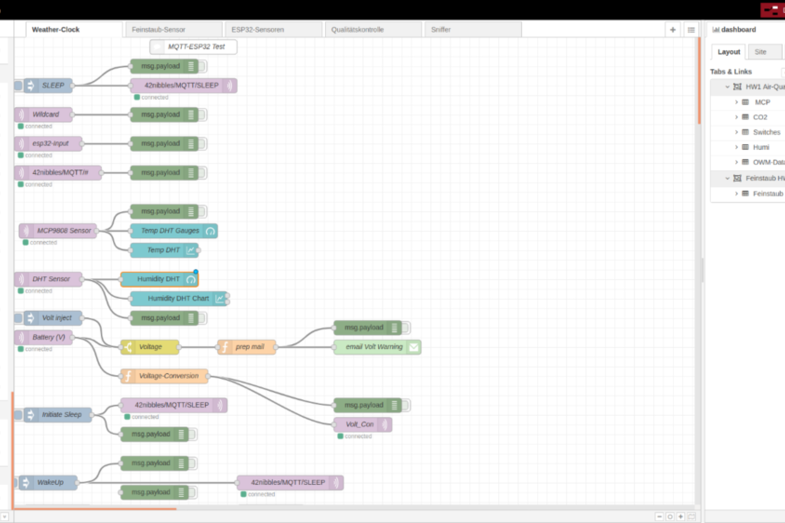Click MQTT icon on esp32-input node
Screen dimensions: 785x523
tap(21, 144)
